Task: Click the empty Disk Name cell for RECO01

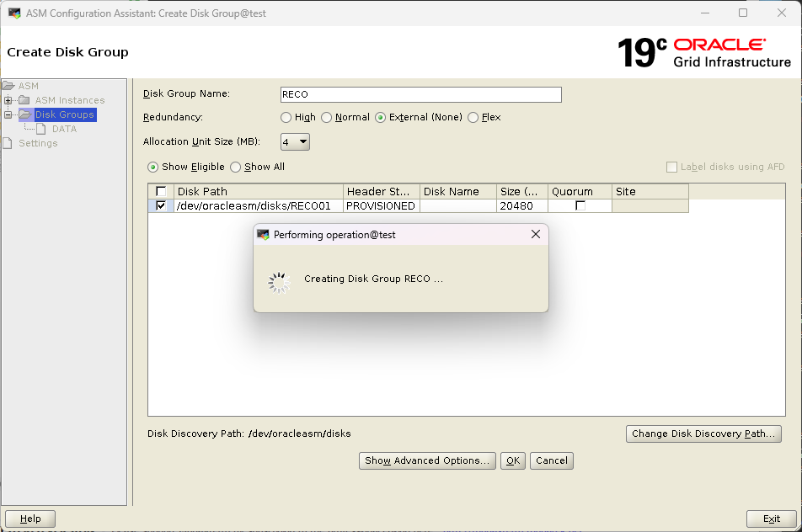Action: [458, 205]
